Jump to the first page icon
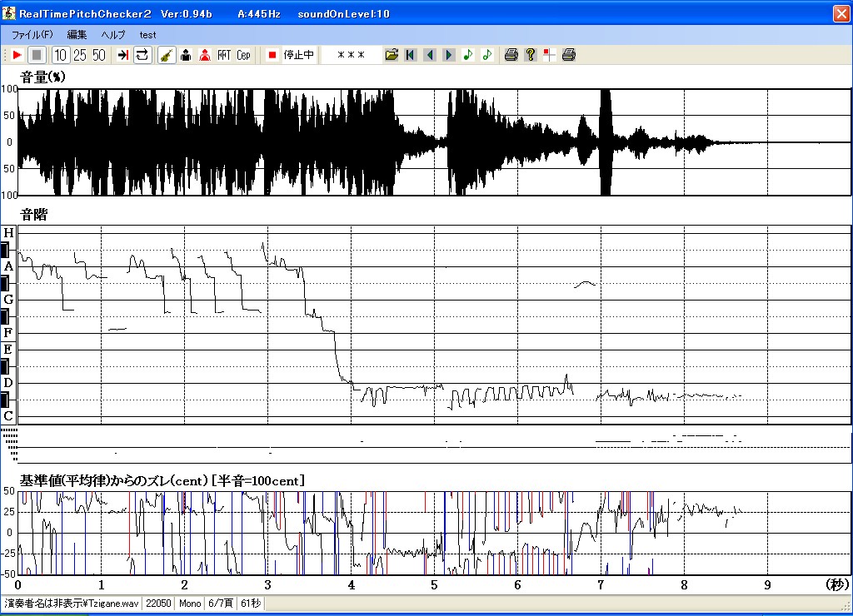Screen dimensions: 853x616 (x=411, y=55)
